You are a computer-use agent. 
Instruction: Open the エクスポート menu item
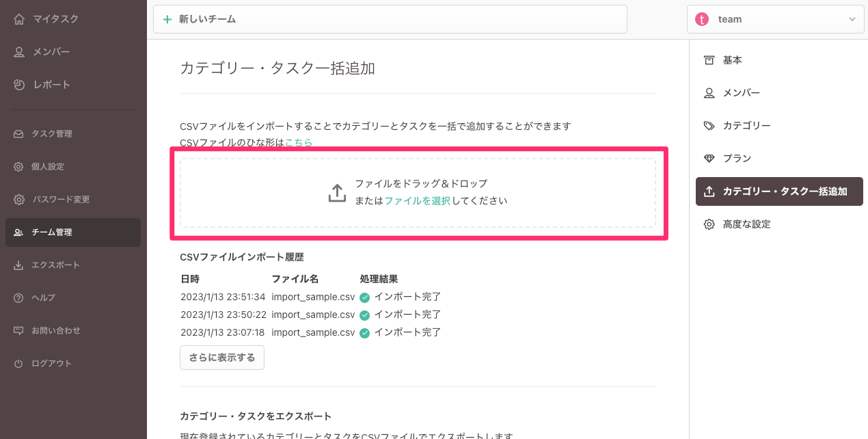click(x=55, y=265)
